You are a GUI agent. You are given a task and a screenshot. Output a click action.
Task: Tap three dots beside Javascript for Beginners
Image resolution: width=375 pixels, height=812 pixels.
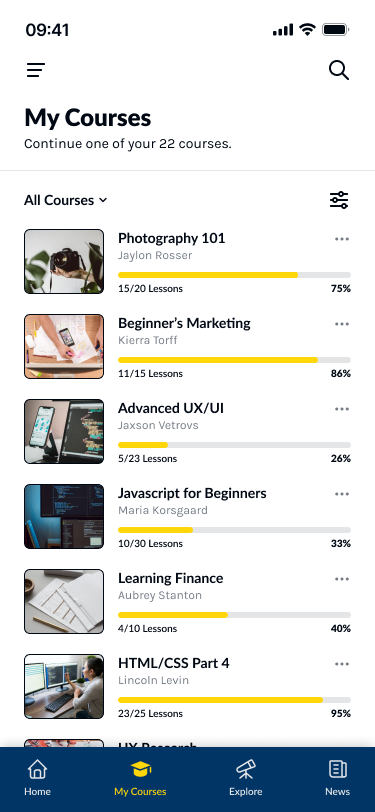[342, 494]
